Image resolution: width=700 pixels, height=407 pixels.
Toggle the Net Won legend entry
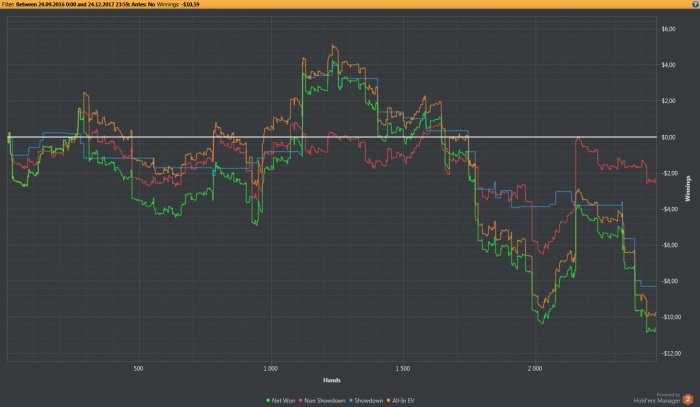pos(281,401)
